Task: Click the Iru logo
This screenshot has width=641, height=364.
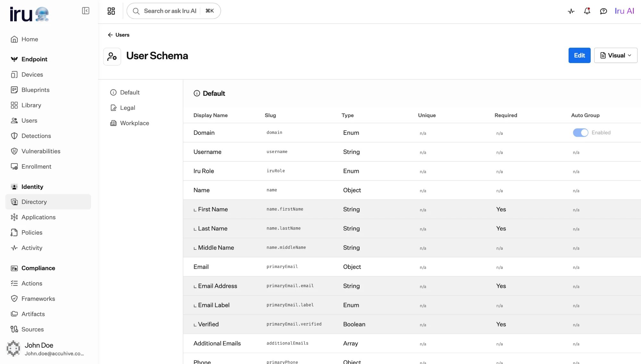Action: (x=29, y=14)
